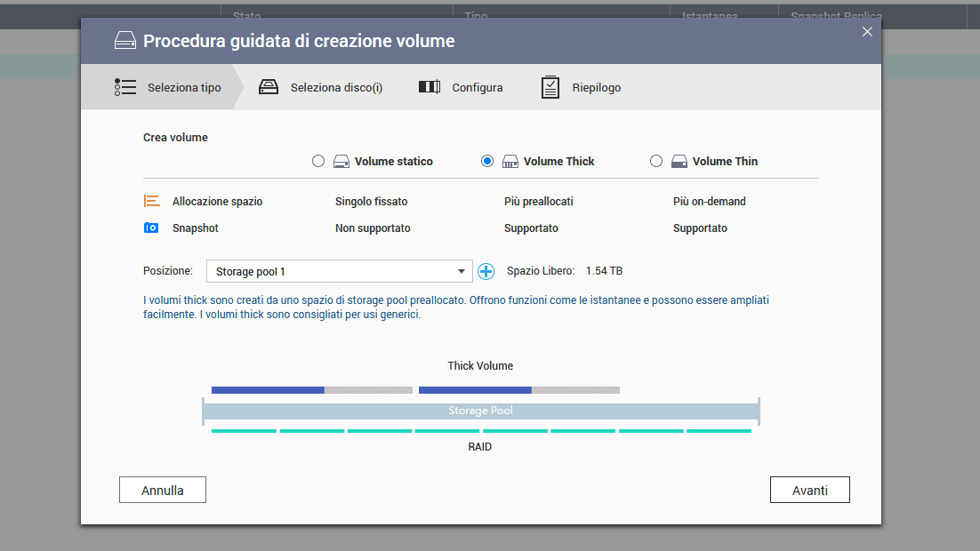Switch to the Riepilogo wizard step
The image size is (980, 551).
pos(596,88)
